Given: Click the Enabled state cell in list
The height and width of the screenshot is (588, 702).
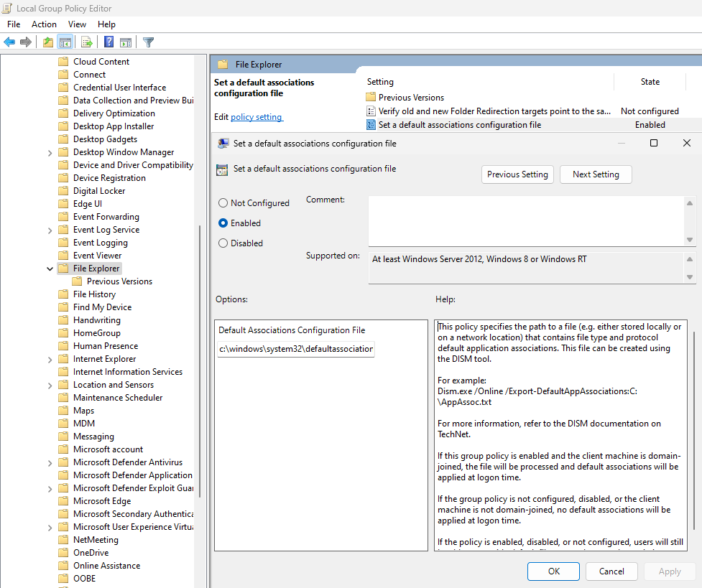Looking at the screenshot, I should (x=650, y=125).
